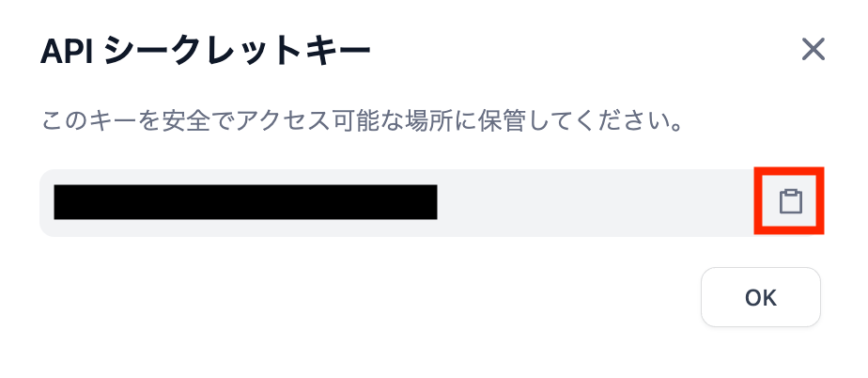Viewport: 868px width, 378px height.
Task: Activate the copy-to-clipboard button
Action: (791, 201)
